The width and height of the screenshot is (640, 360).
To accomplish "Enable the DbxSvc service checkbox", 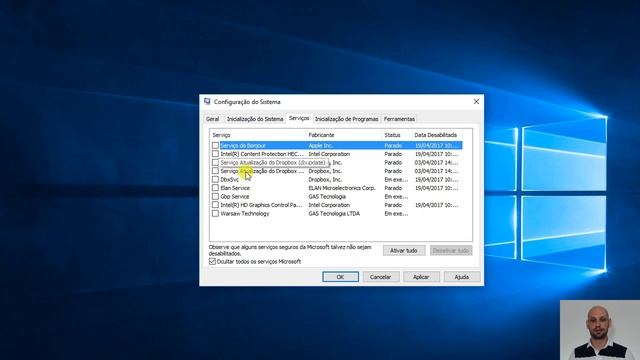I will [215, 180].
